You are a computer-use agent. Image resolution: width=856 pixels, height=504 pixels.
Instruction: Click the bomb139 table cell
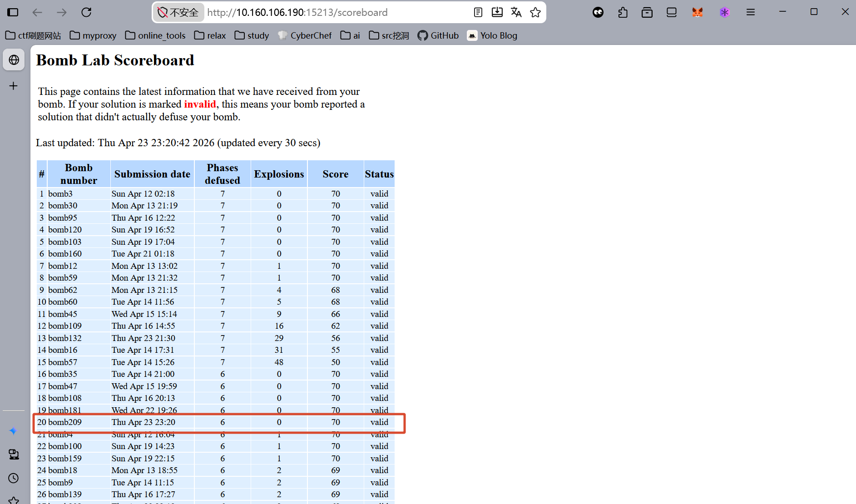79,494
